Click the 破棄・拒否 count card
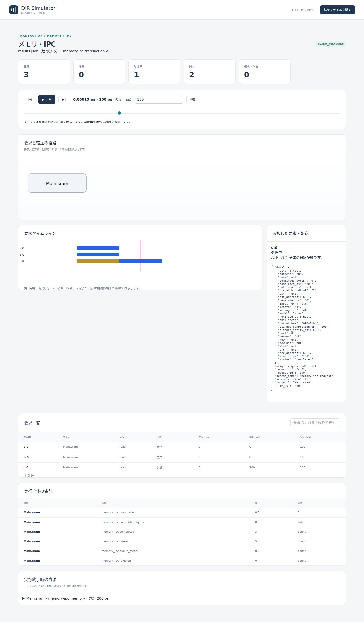364x622 pixels. point(265,72)
